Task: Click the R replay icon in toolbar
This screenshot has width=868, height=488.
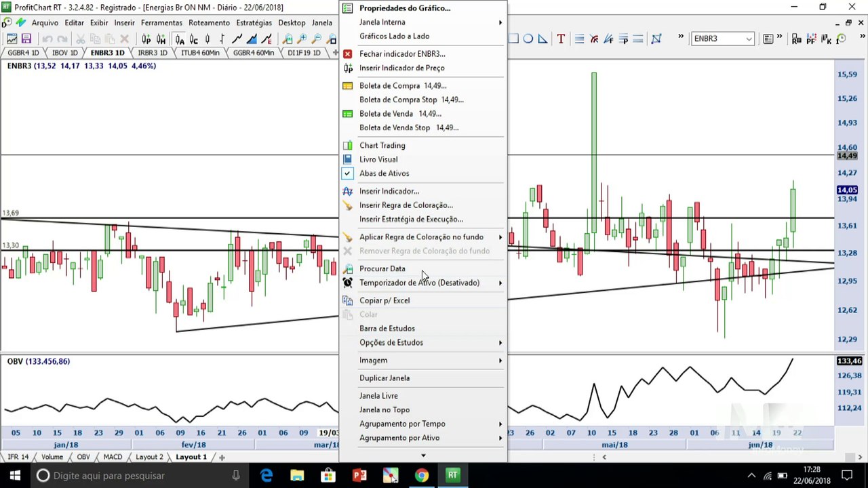Action: point(797,39)
